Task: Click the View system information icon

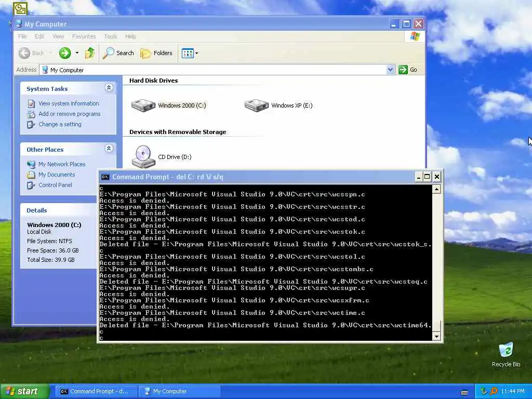Action: tap(31, 103)
